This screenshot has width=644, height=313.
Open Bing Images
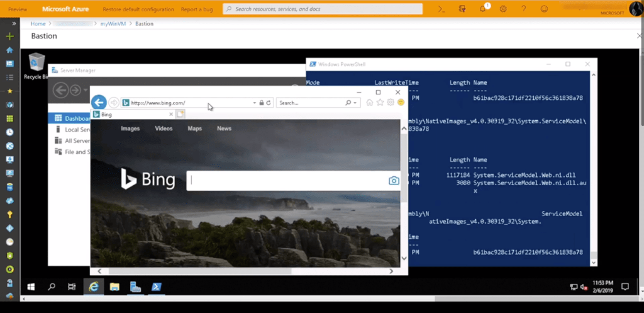pyautogui.click(x=130, y=128)
